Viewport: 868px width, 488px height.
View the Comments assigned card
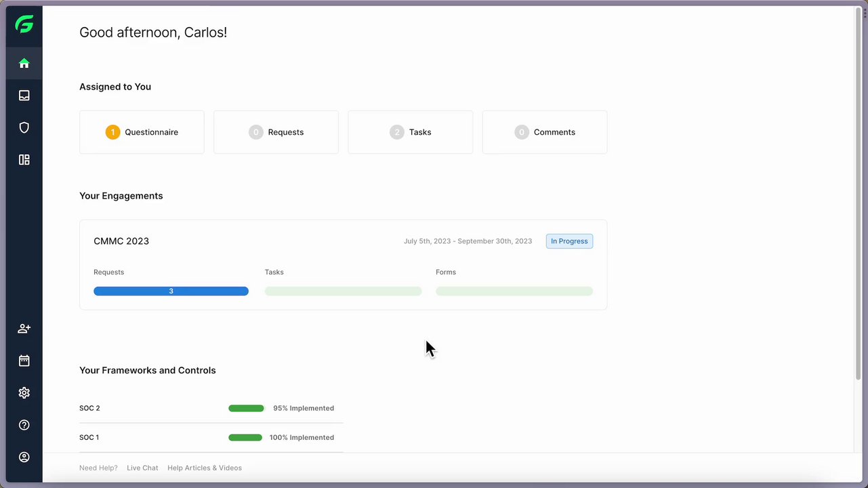544,132
